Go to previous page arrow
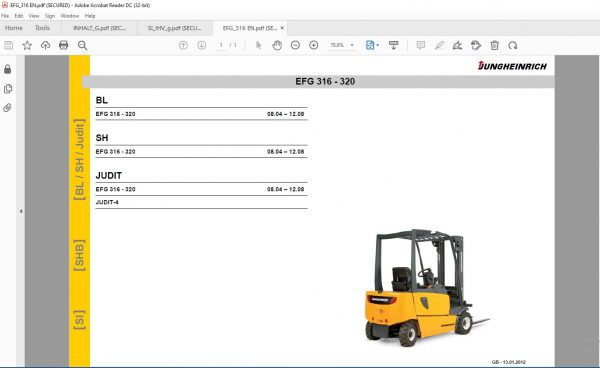This screenshot has height=368, width=600. coord(183,45)
